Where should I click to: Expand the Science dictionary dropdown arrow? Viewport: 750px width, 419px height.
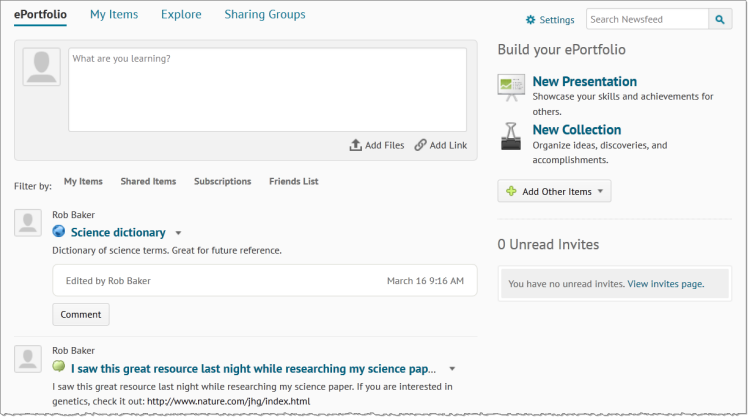click(178, 233)
